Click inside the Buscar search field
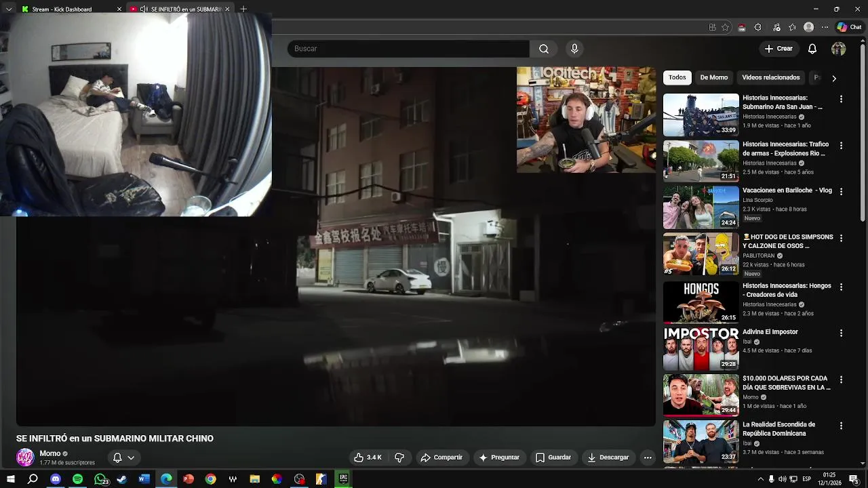The image size is (868, 488). click(408, 49)
